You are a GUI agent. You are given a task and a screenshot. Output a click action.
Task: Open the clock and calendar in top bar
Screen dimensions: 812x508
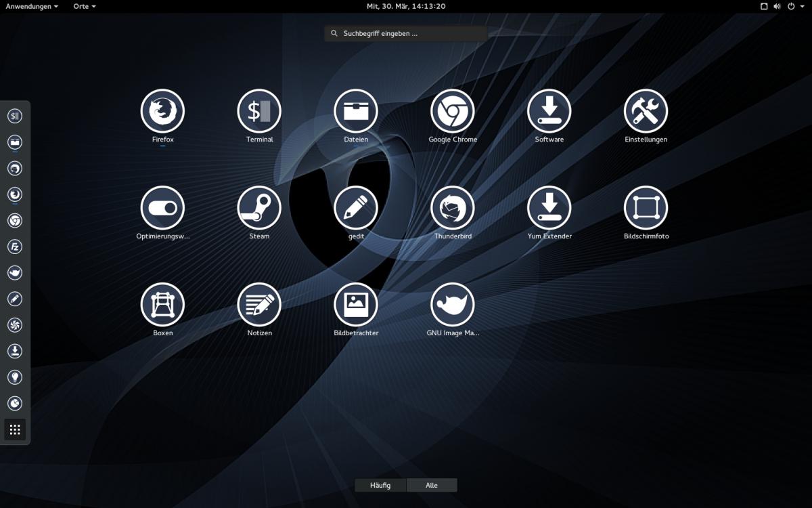406,6
